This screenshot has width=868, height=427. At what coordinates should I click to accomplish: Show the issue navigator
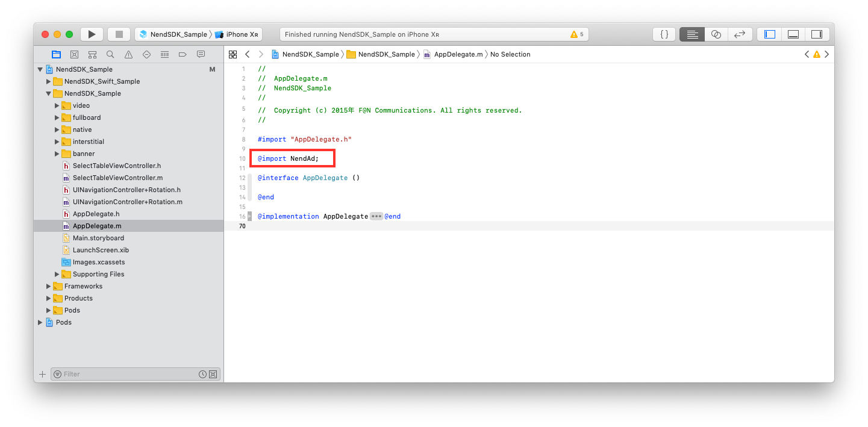click(128, 54)
